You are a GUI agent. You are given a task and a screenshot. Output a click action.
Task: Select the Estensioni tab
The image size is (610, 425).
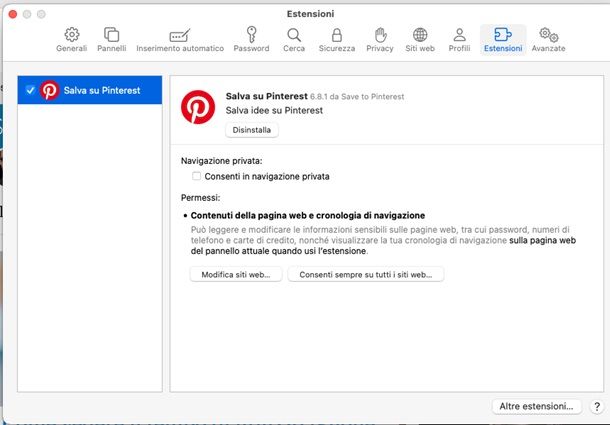click(x=503, y=40)
